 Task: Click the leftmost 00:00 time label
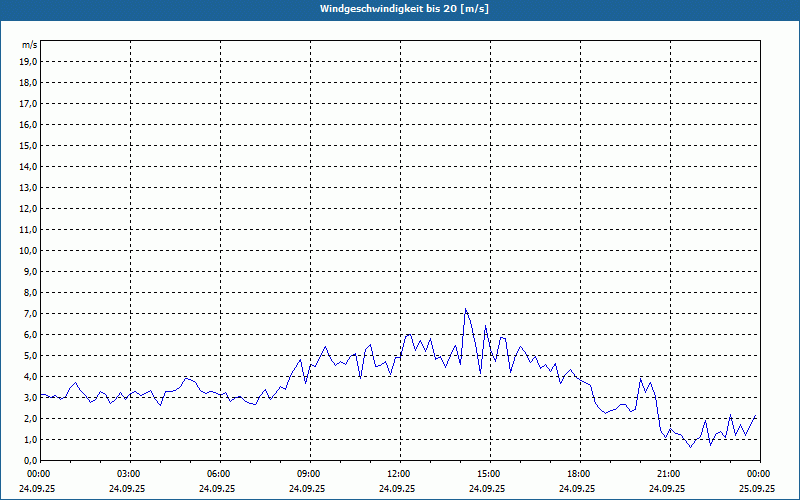point(38,474)
